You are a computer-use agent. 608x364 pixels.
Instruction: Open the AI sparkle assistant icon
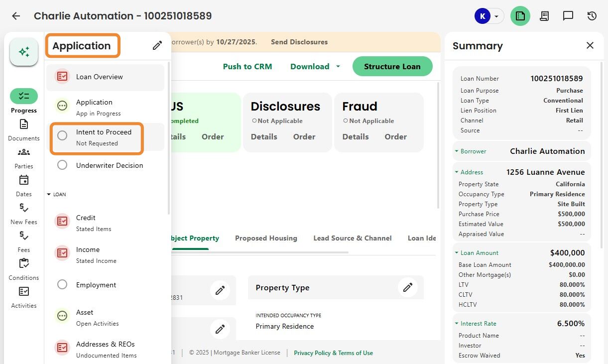coord(24,52)
